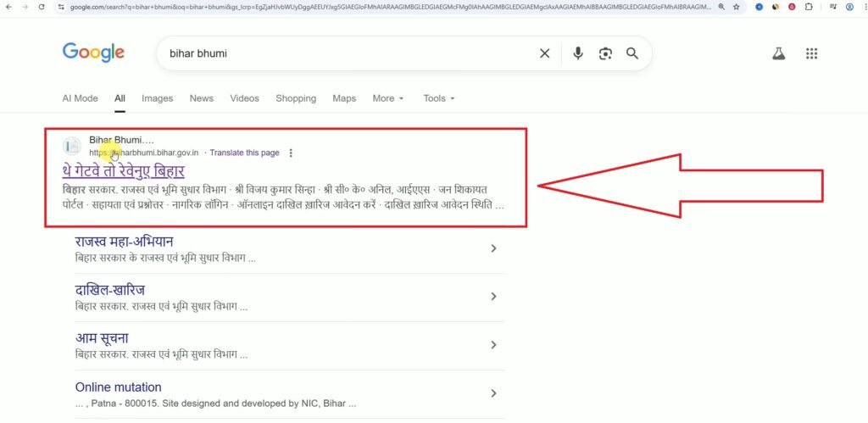
Task: Submit search with the magnifier icon
Action: click(632, 53)
